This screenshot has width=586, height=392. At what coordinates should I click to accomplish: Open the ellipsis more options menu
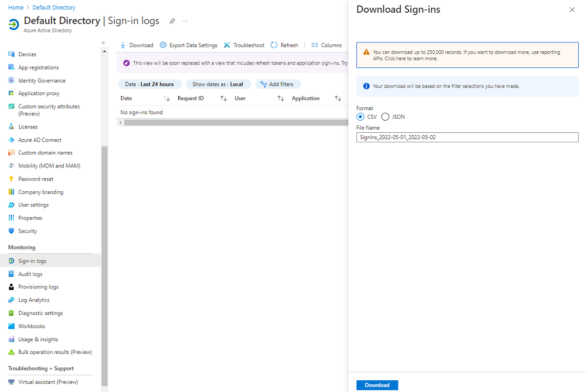[x=185, y=21]
